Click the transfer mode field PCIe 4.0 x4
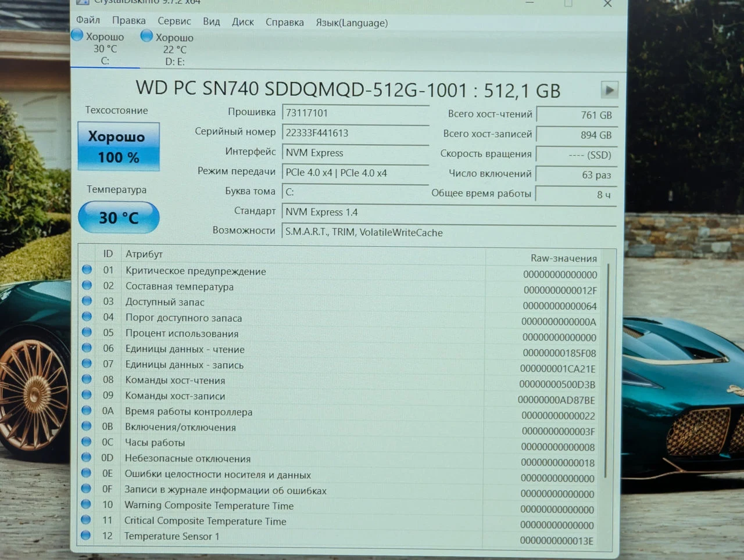This screenshot has width=744, height=560. 355,173
